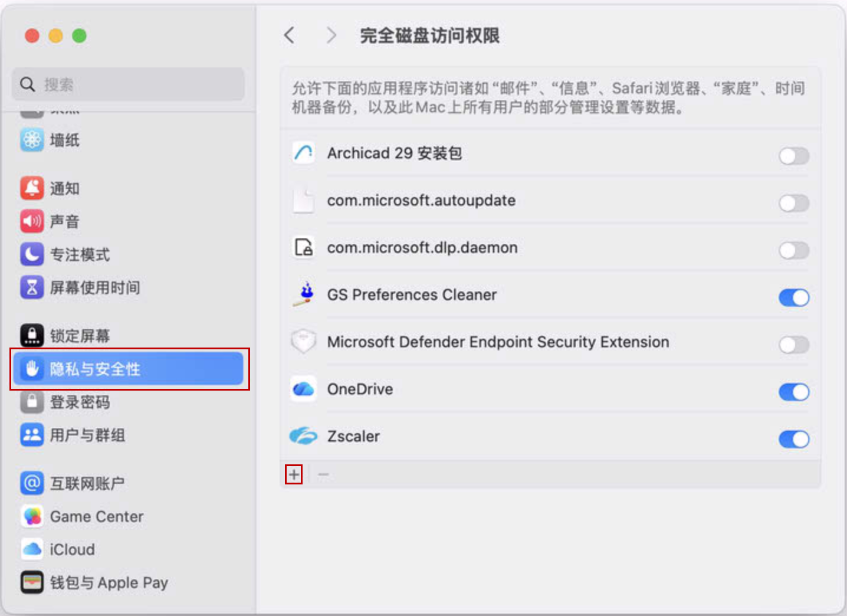Click the minus icon to remove an app
Image resolution: width=847 pixels, height=616 pixels.
[x=323, y=474]
